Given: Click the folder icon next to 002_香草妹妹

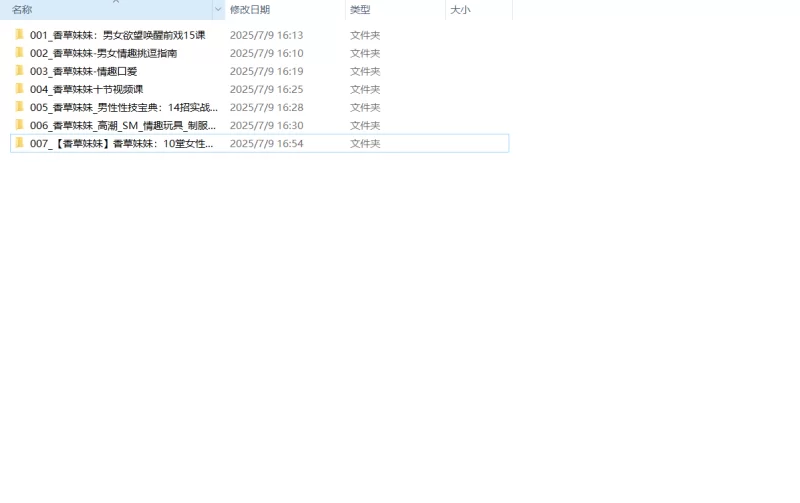Looking at the screenshot, I should pyautogui.click(x=19, y=53).
